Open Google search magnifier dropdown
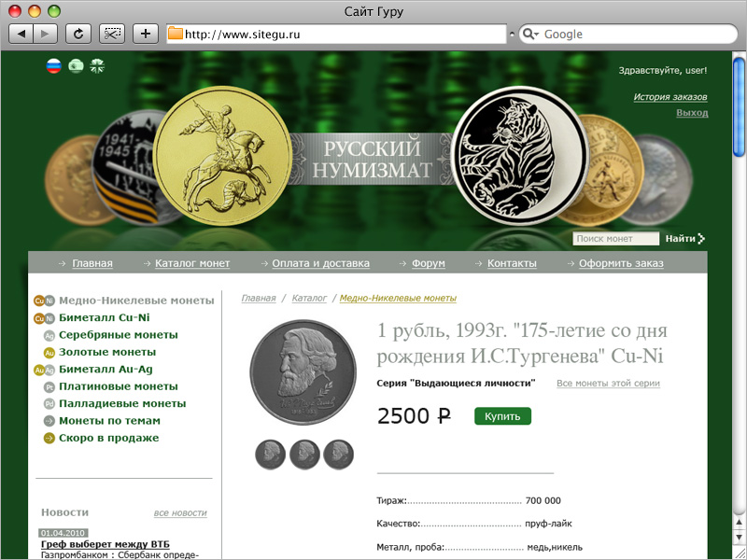The image size is (747, 560). pyautogui.click(x=530, y=34)
